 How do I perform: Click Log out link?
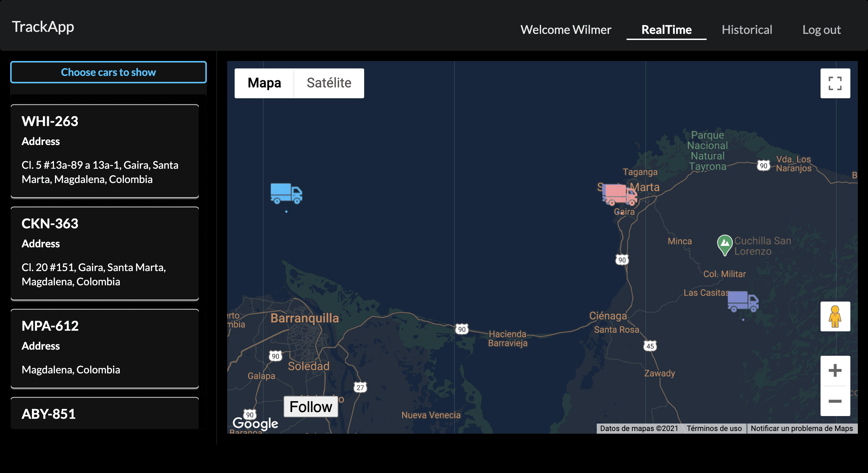[821, 30]
